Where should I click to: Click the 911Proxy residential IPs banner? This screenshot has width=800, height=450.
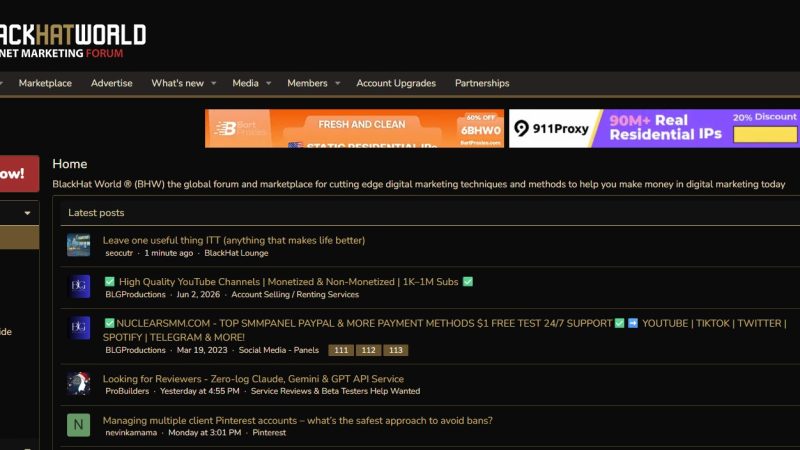pyautogui.click(x=655, y=129)
